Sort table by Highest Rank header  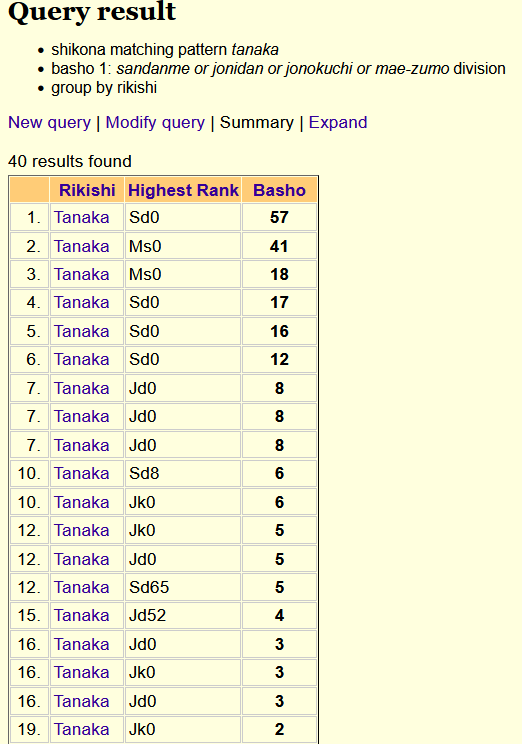point(183,190)
